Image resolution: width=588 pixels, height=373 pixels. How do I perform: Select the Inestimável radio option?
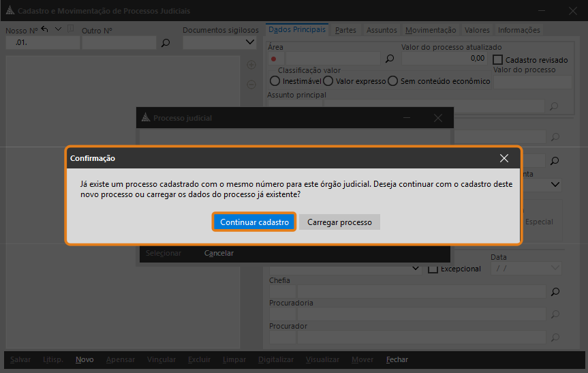coord(275,81)
